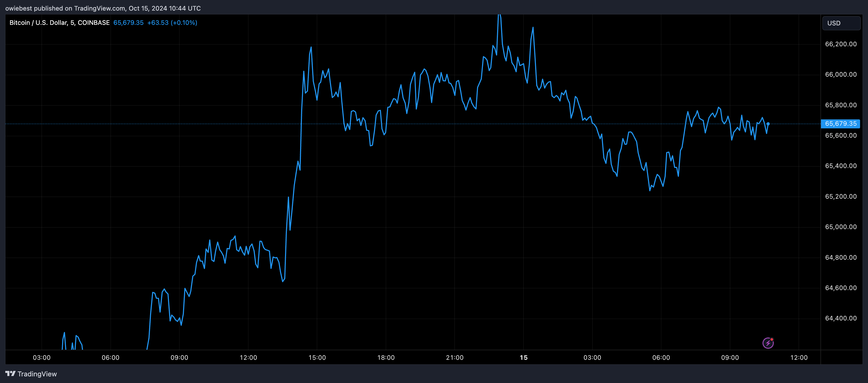Click the last price dot on line

768,124
